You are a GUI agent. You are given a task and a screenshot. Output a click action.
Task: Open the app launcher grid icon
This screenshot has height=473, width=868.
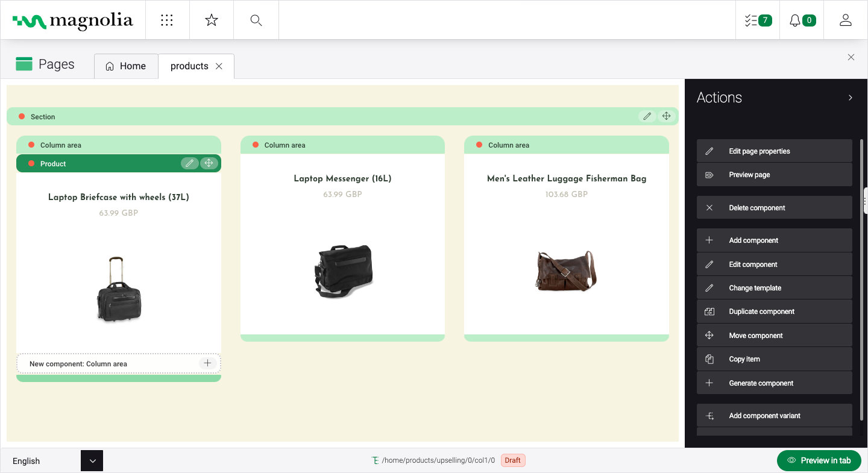pyautogui.click(x=167, y=20)
